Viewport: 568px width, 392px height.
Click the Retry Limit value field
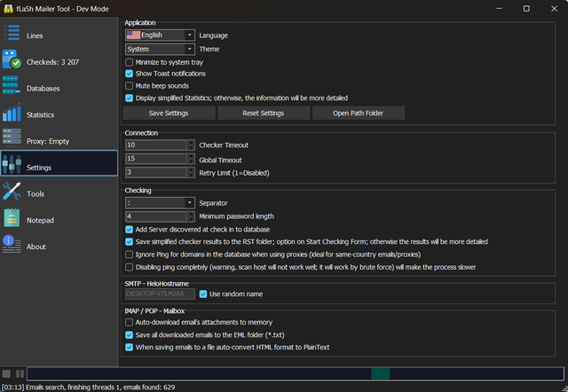156,172
